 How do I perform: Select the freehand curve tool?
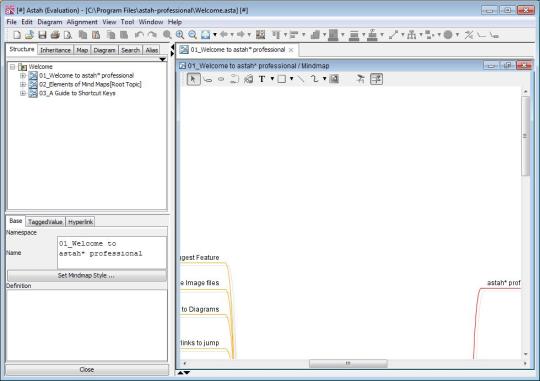[314, 79]
